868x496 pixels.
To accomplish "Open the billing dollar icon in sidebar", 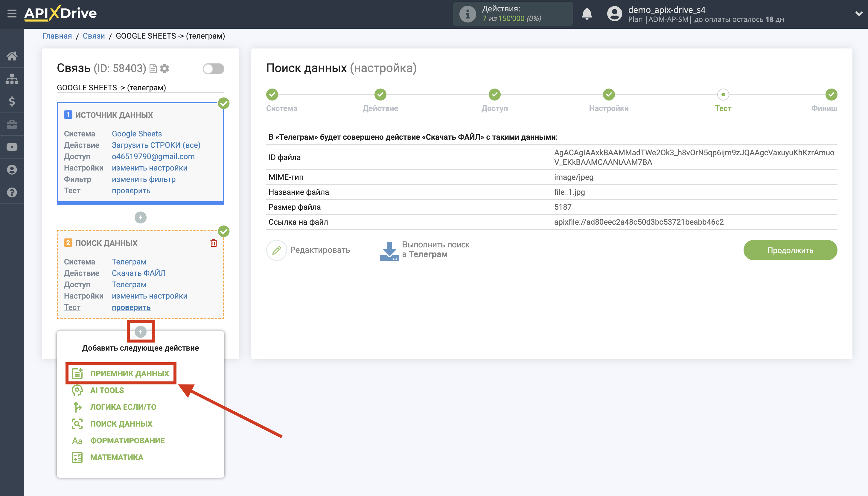I will tap(12, 101).
